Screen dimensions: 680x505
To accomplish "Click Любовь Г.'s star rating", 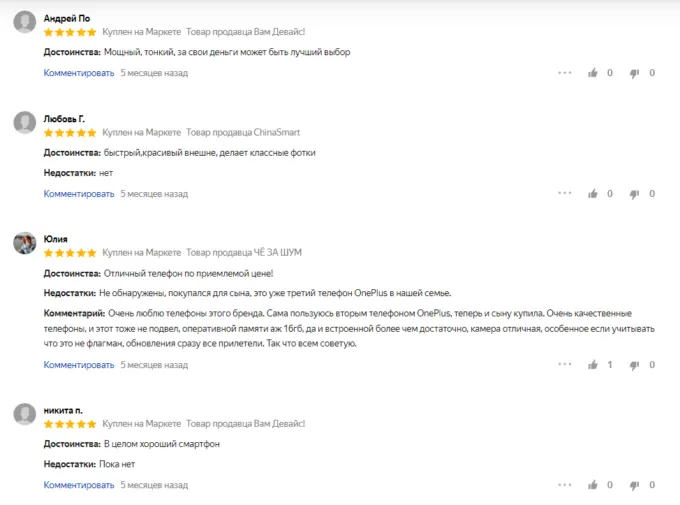I will coord(70,133).
